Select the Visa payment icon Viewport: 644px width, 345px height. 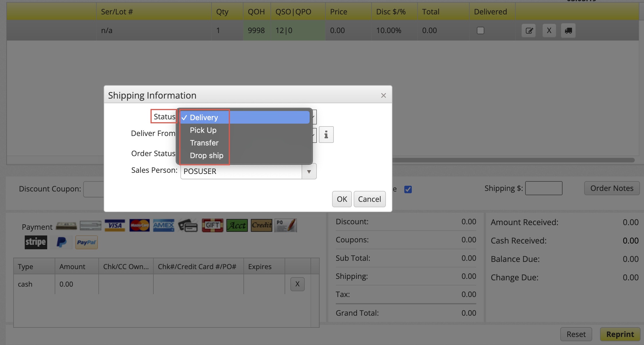point(115,226)
